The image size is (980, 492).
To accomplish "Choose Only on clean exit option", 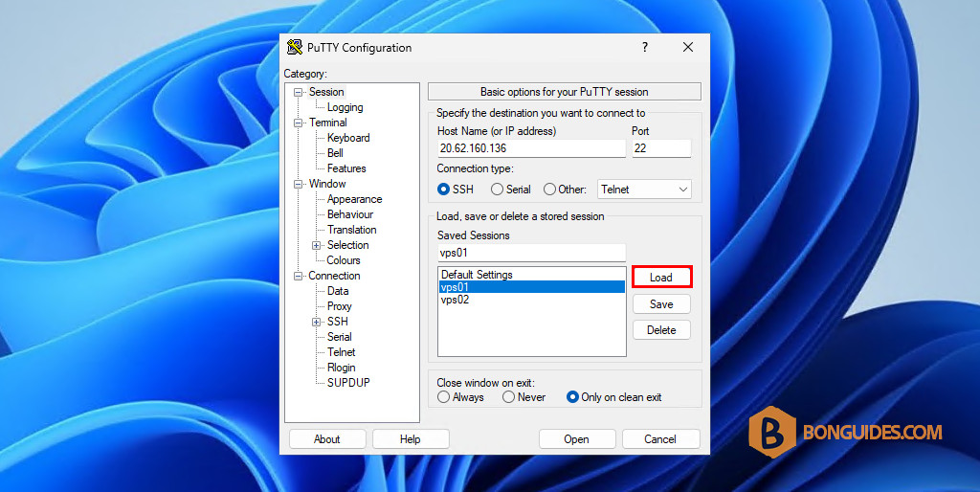I will (572, 397).
